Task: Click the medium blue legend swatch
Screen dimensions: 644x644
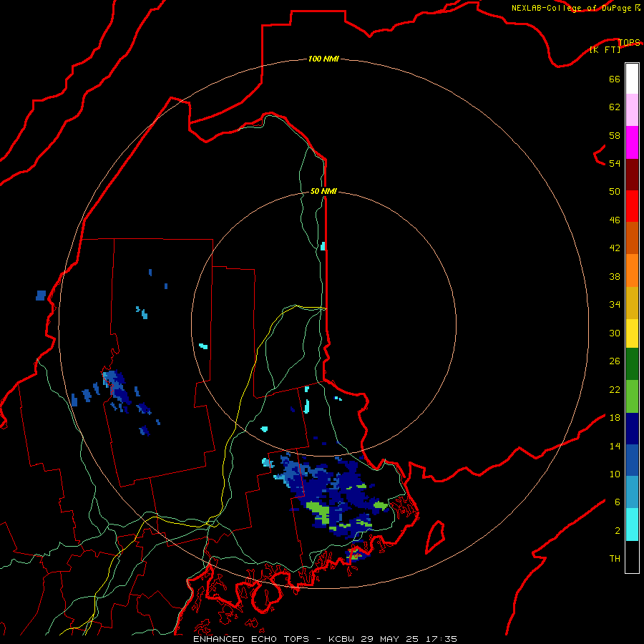Action: [x=632, y=460]
